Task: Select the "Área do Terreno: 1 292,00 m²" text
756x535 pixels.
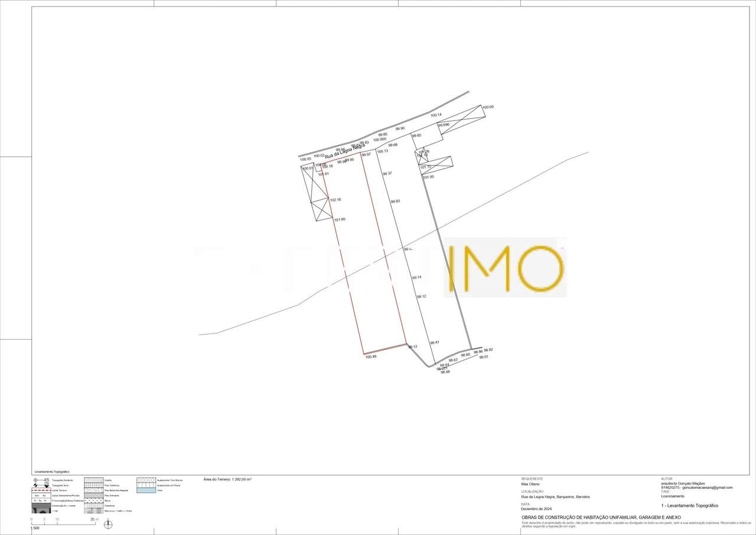Action: click(227, 479)
